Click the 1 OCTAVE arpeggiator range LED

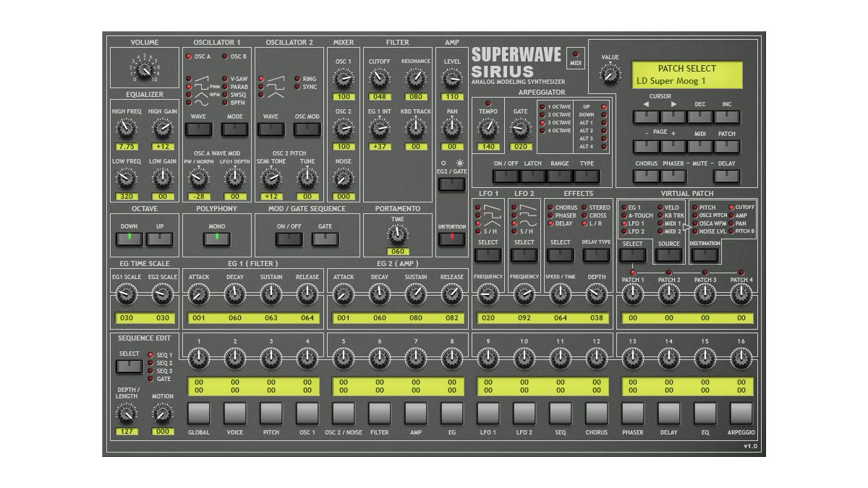tap(542, 106)
